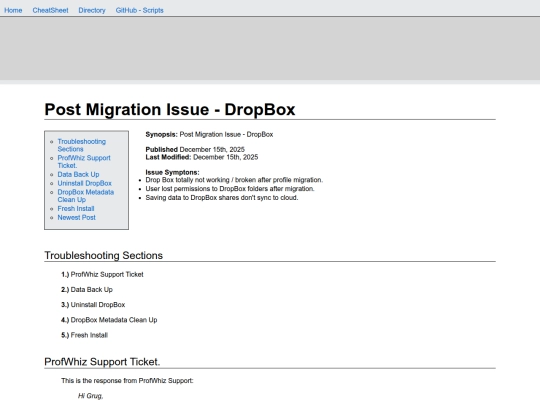Click text 'This is the response from ProfWhiz Support'
The image size is (540, 405).
click(x=127, y=381)
